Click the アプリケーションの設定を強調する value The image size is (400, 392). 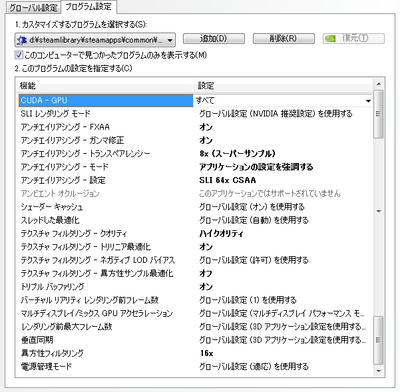[x=256, y=167]
